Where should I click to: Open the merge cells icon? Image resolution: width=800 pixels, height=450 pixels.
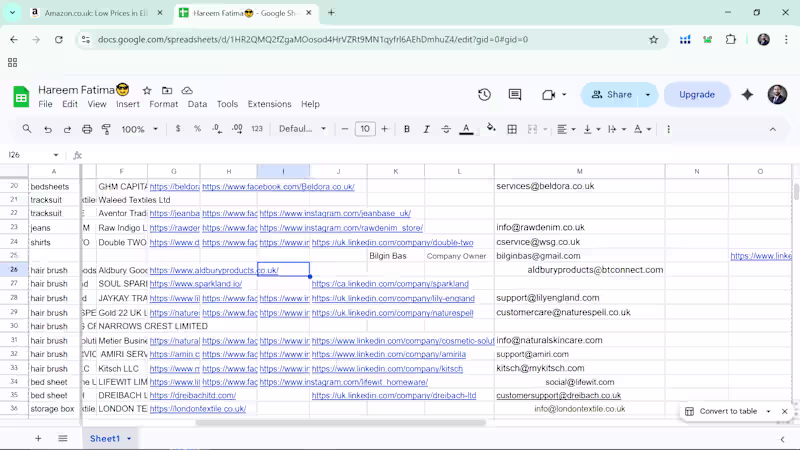533,129
